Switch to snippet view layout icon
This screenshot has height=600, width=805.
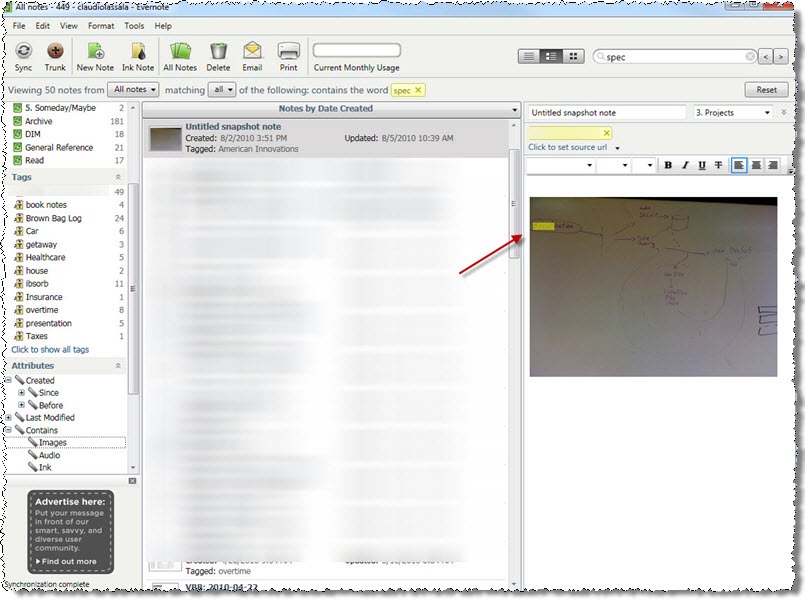pos(551,56)
